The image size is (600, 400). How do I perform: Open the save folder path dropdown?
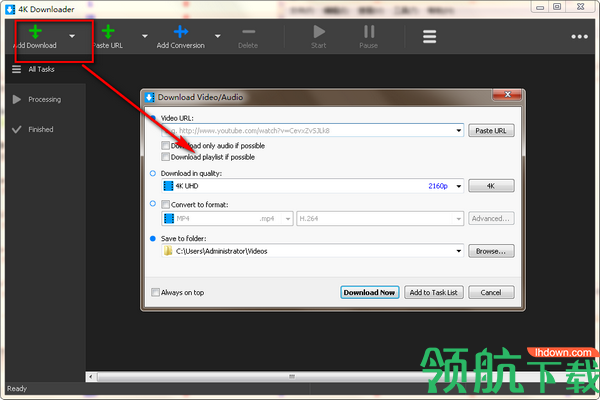click(458, 251)
